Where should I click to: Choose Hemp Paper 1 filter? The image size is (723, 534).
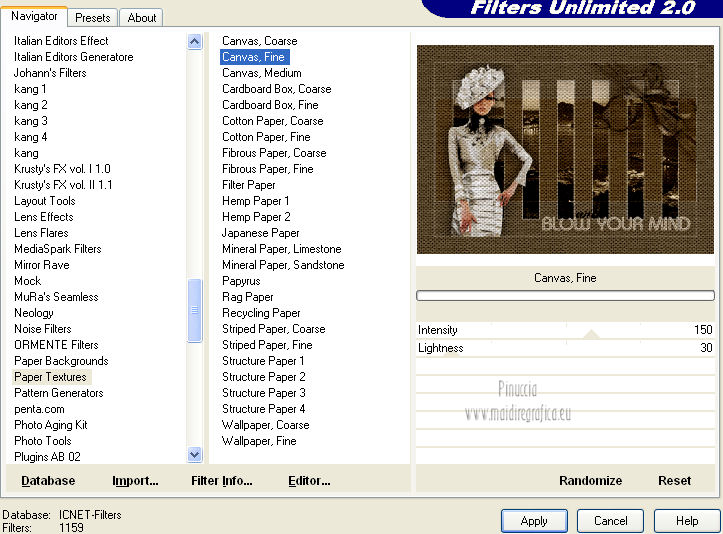click(255, 201)
